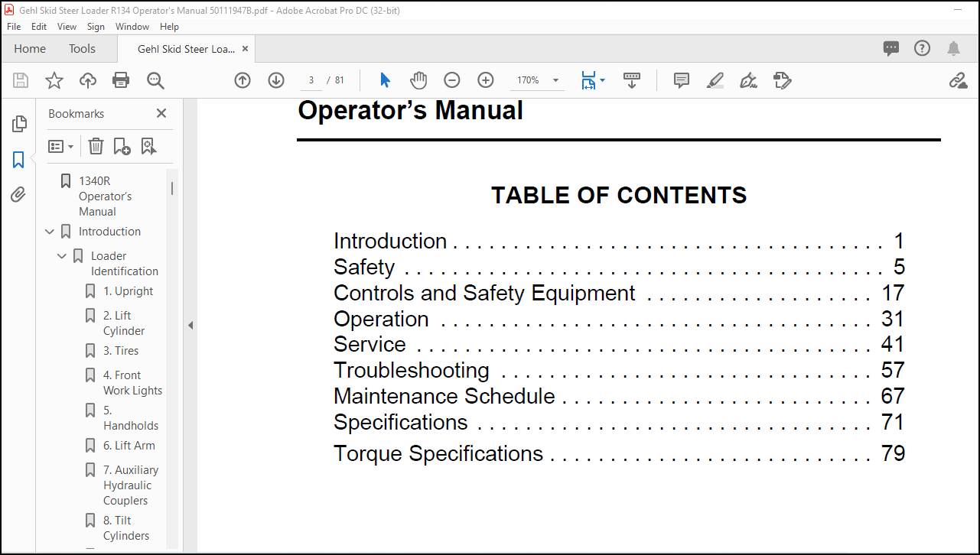The image size is (980, 555).
Task: Add a sticky note comment
Action: pyautogui.click(x=682, y=80)
